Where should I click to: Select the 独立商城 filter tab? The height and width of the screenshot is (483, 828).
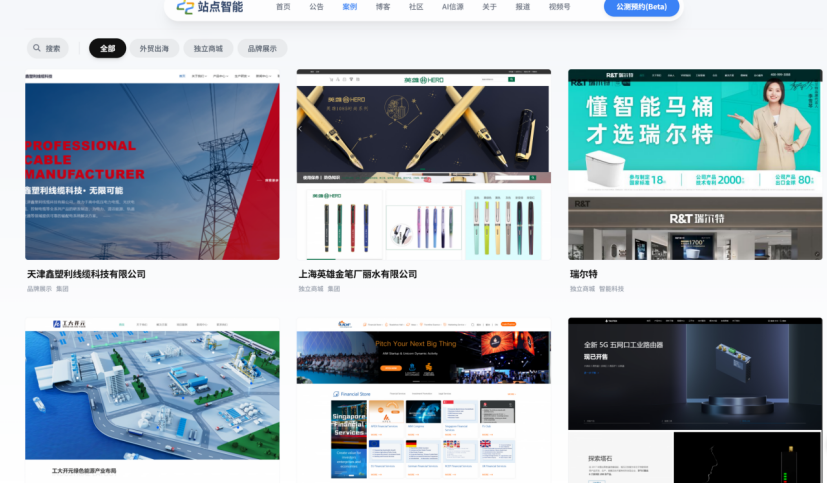coord(208,48)
